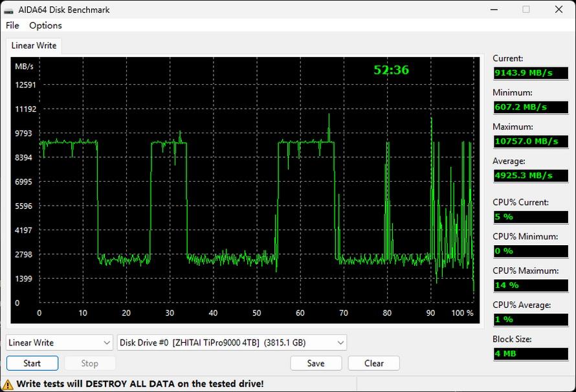Click the Save results button
This screenshot has width=576, height=392.
pos(316,364)
